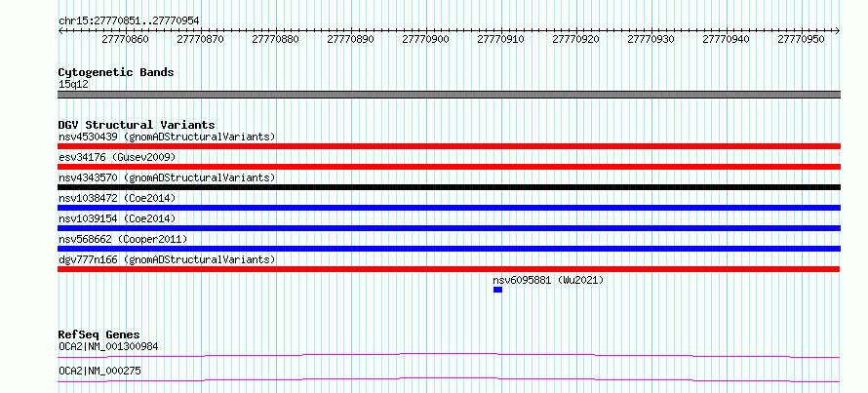Click ruler position 27770900
868x393 pixels.
coord(425,39)
